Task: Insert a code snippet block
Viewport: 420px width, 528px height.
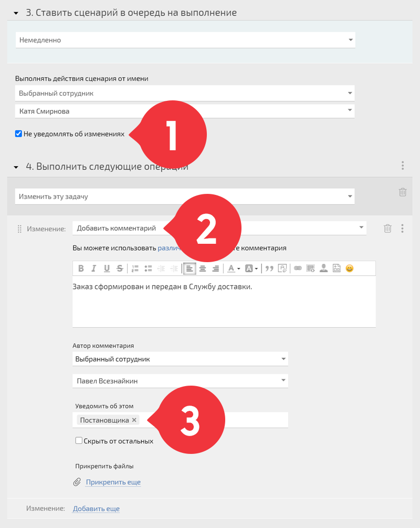Action: [311, 268]
